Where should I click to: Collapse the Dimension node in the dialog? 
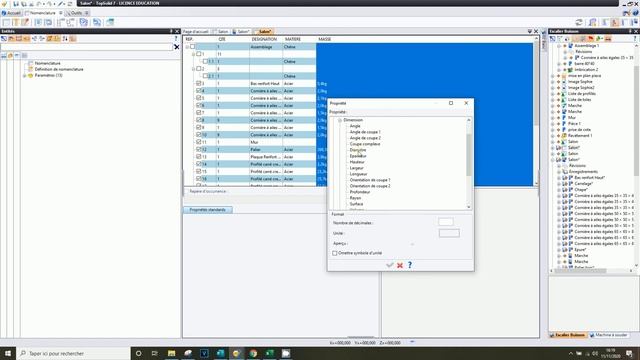[x=340, y=120]
